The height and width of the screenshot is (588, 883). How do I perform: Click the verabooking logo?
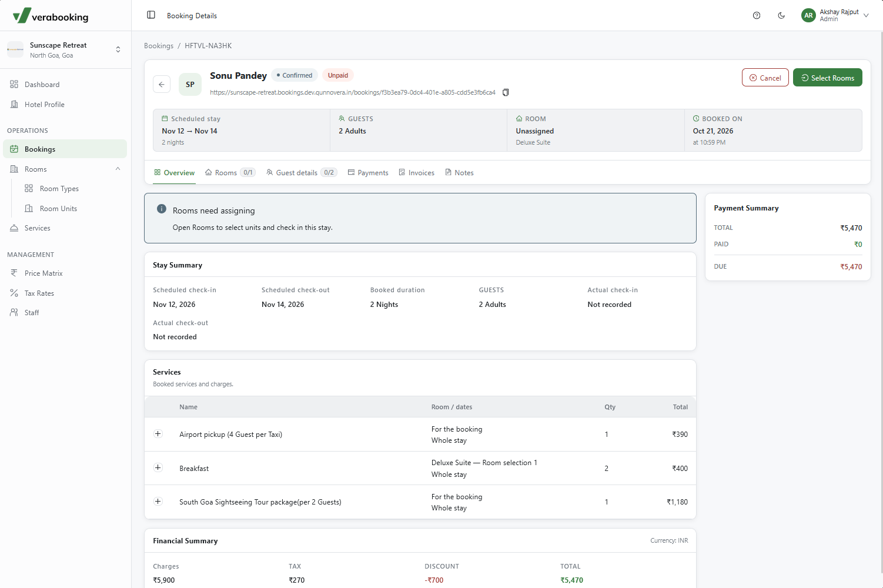coord(51,16)
